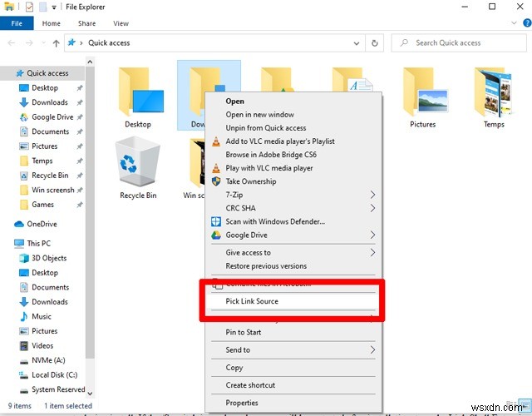
Task: Select 3D Objects under This PC
Action: (x=42, y=258)
